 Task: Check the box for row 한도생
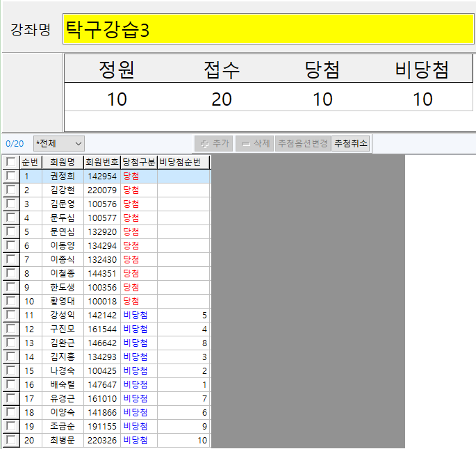click(x=11, y=287)
